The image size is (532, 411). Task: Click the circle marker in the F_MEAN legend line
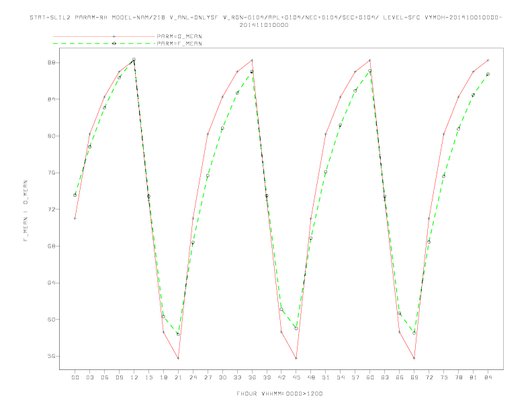coord(114,44)
